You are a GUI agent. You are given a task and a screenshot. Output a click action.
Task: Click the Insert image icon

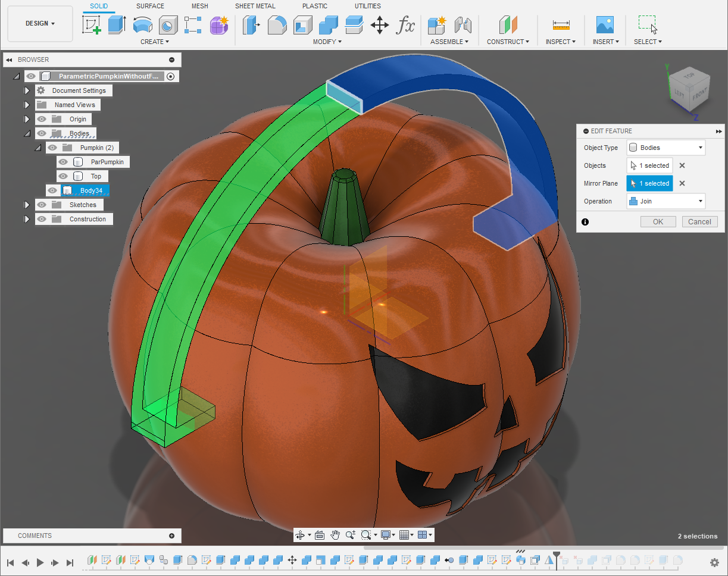point(605,25)
